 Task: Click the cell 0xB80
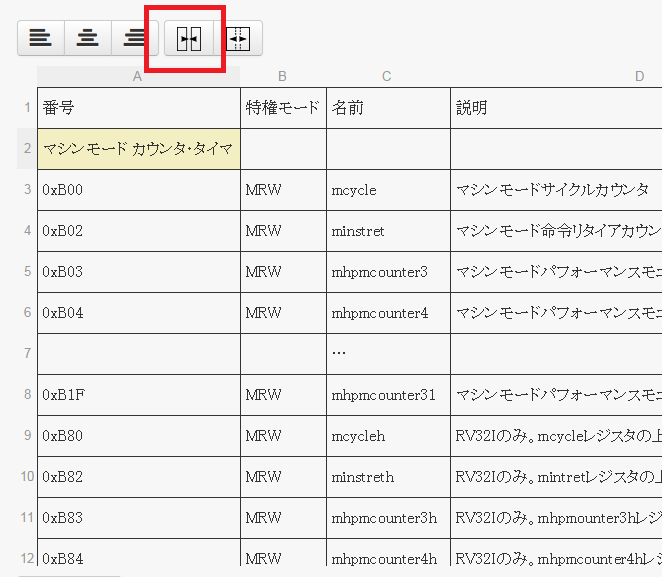click(139, 436)
